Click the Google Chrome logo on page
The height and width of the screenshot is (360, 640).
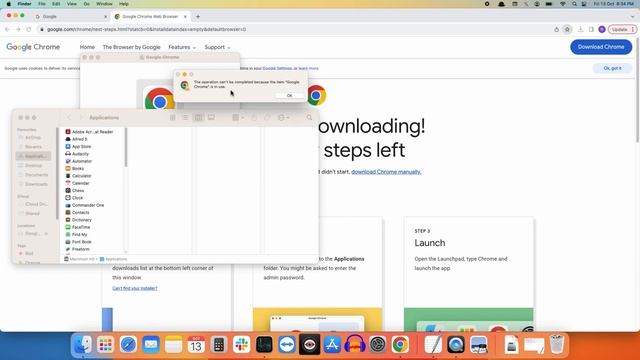point(33,47)
